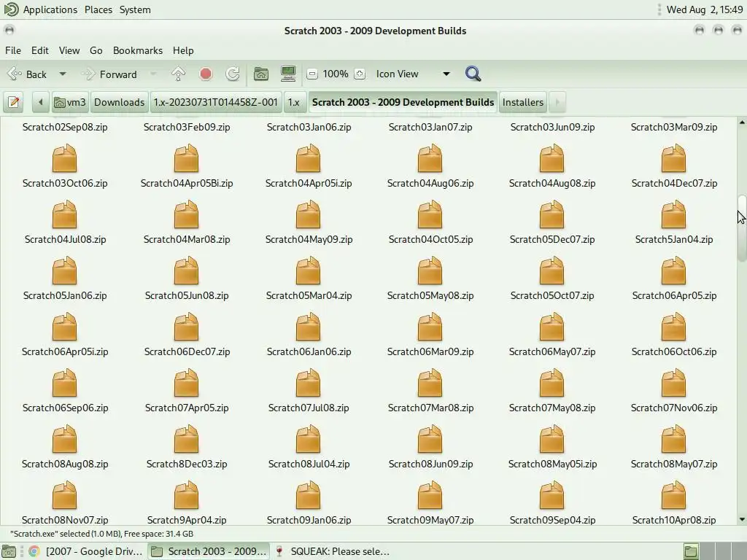Select the Scratch04Dec07.zip archive icon
The height and width of the screenshot is (560, 747).
(x=674, y=158)
